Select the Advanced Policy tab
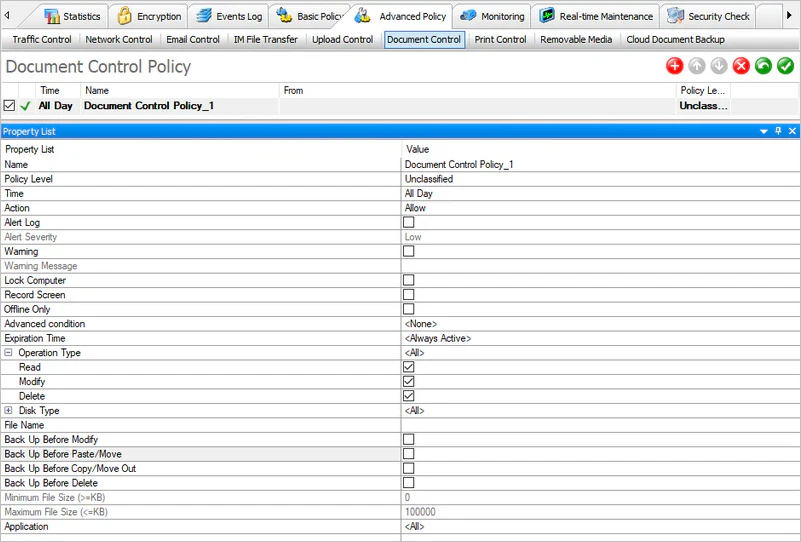The image size is (801, 542). (401, 16)
